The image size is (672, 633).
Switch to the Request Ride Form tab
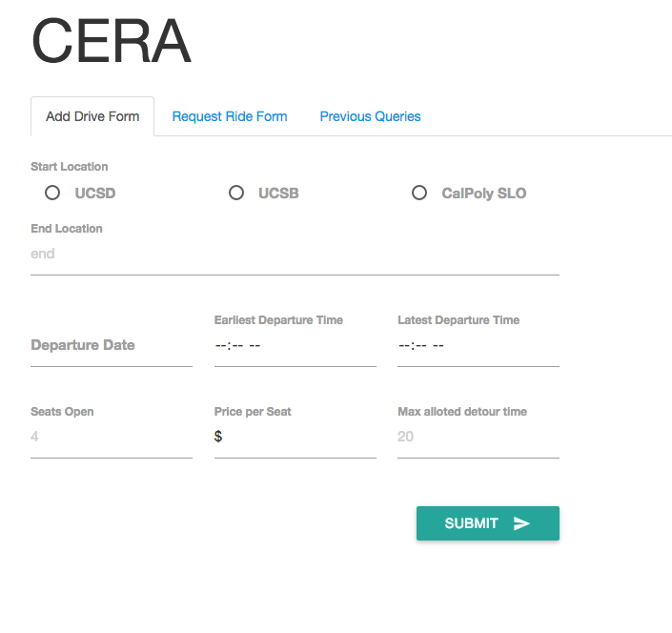[x=230, y=116]
